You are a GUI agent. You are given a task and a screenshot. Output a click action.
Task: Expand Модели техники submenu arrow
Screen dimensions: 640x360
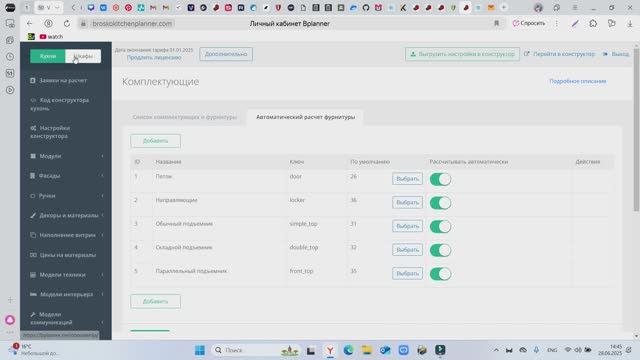coord(102,275)
